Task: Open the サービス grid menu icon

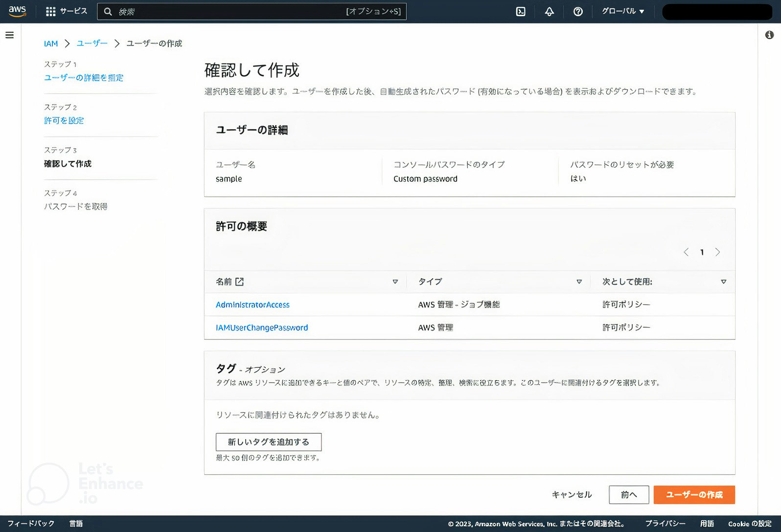Action: coord(50,11)
